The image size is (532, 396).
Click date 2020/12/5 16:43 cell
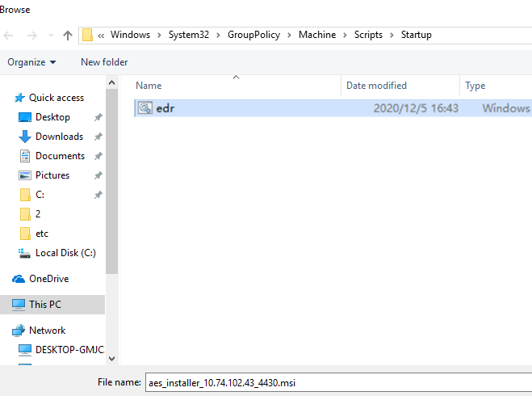416,108
